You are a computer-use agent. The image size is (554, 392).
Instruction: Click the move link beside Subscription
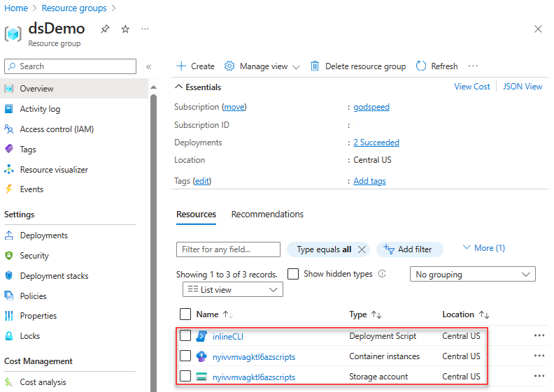[x=234, y=107]
